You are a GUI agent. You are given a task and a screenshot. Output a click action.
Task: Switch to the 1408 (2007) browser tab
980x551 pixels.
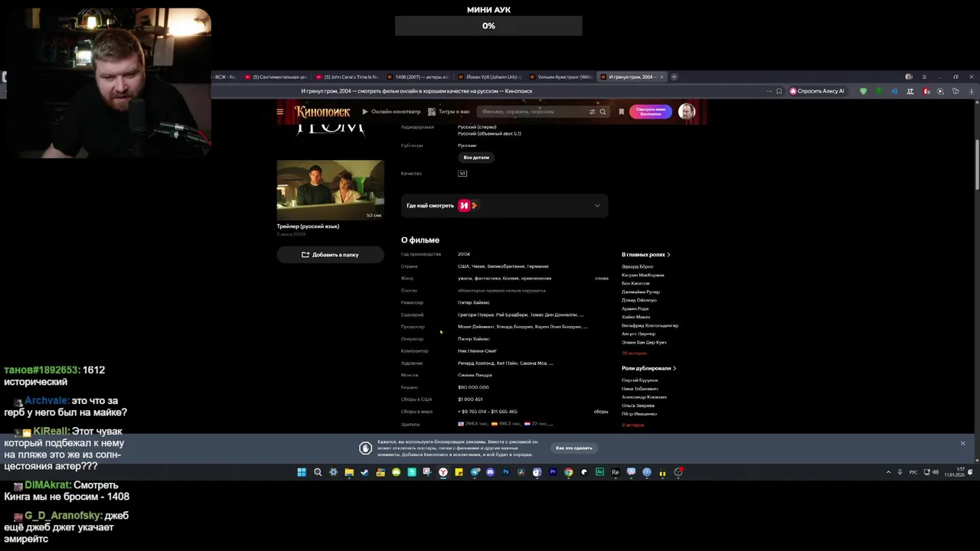[418, 77]
